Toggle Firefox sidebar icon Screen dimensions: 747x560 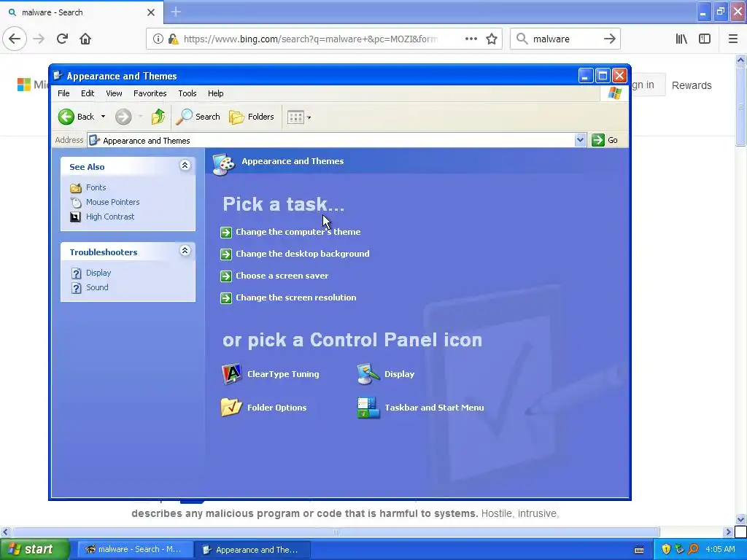[705, 39]
